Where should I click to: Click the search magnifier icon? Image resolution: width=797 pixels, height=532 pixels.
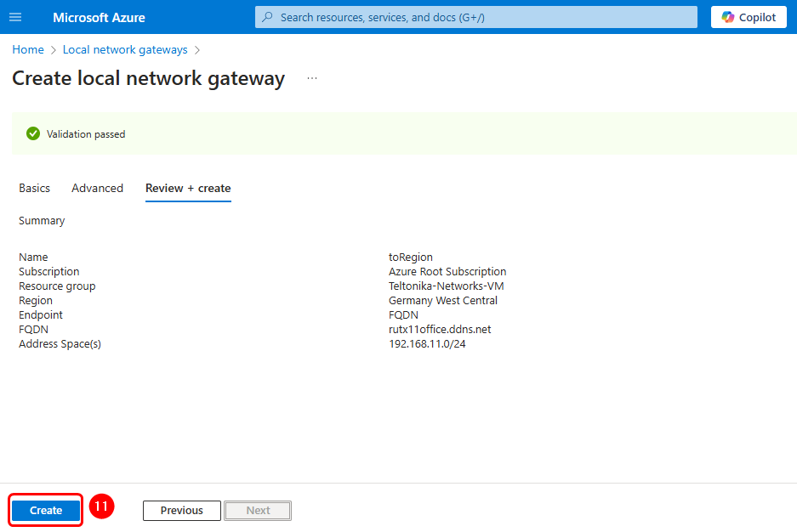pos(268,17)
